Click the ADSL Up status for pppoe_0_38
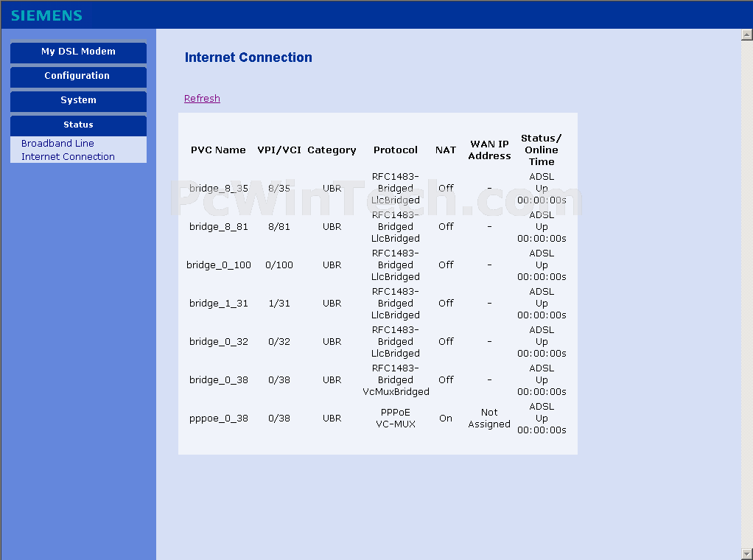The width and height of the screenshot is (753, 560). (x=542, y=419)
